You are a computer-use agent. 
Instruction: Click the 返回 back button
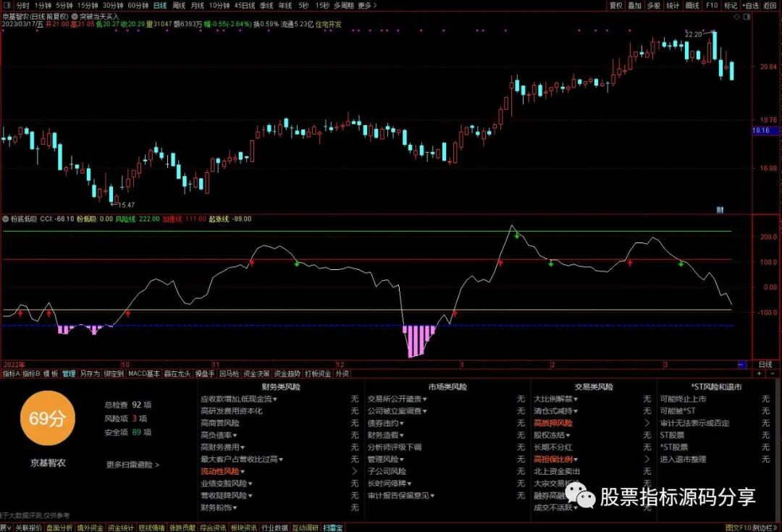(770, 6)
